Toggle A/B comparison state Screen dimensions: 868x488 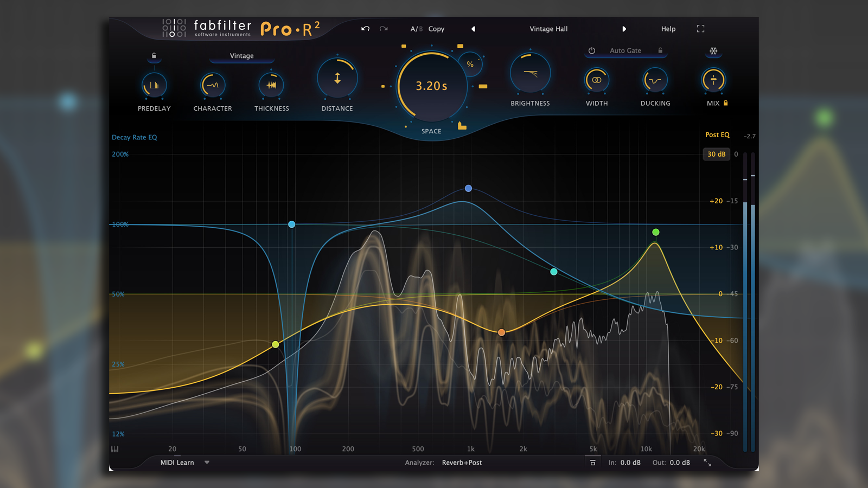click(416, 29)
